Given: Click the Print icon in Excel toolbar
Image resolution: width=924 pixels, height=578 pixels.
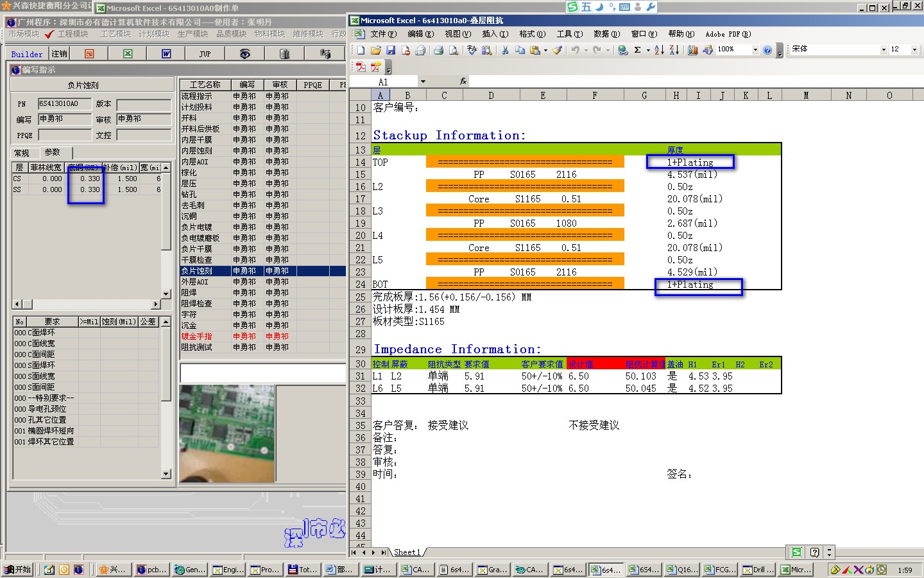Looking at the screenshot, I should pyautogui.click(x=439, y=49).
